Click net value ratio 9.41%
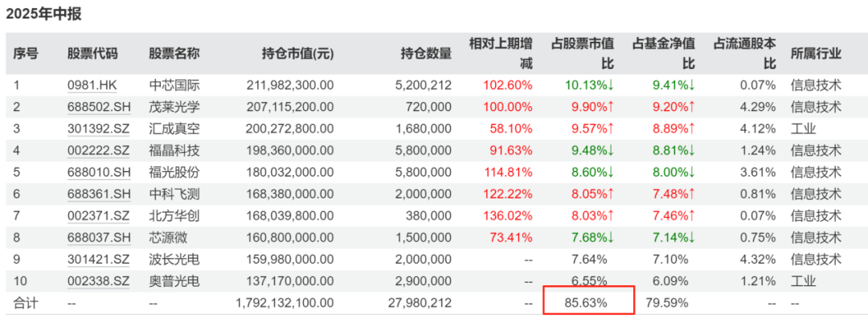 tap(674, 85)
